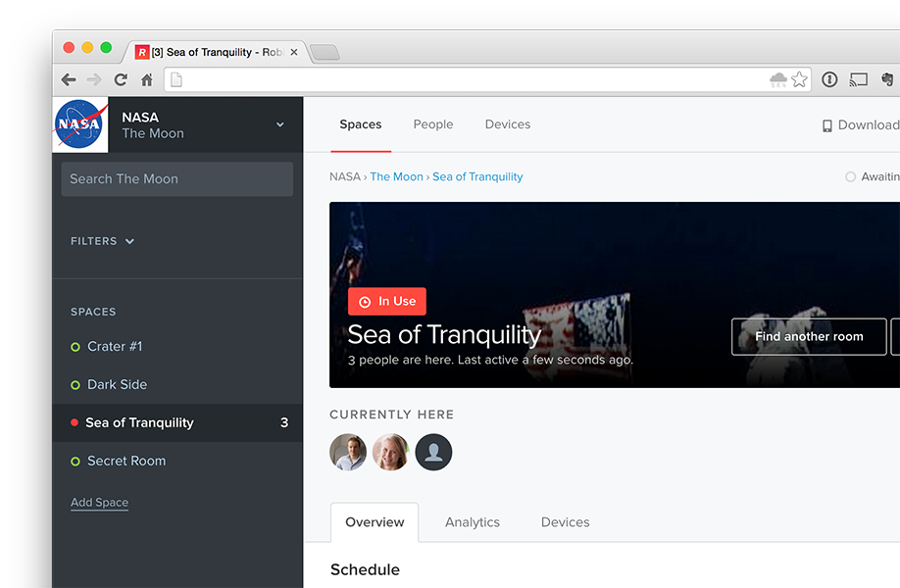Open Sea of Tranquility breadcrumb link
900x588 pixels.
click(477, 176)
